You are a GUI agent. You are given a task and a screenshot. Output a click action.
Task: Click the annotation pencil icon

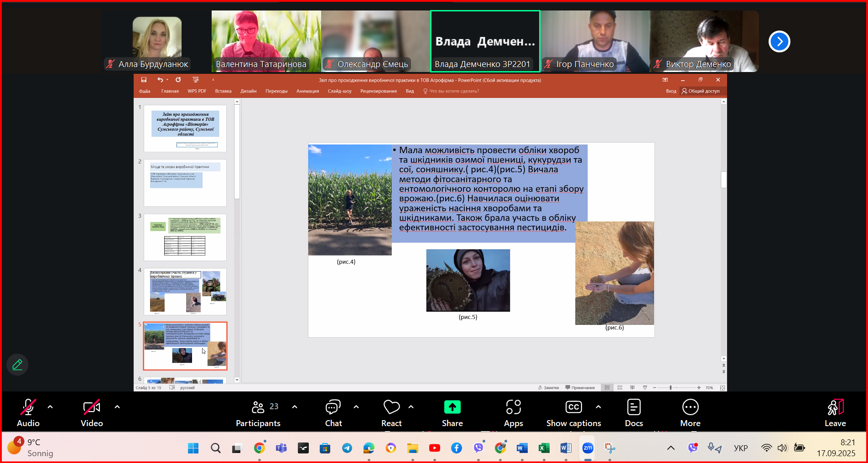click(17, 365)
